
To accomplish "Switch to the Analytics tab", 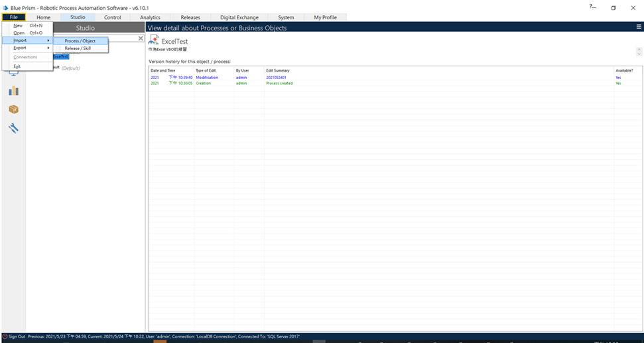I will pyautogui.click(x=150, y=17).
